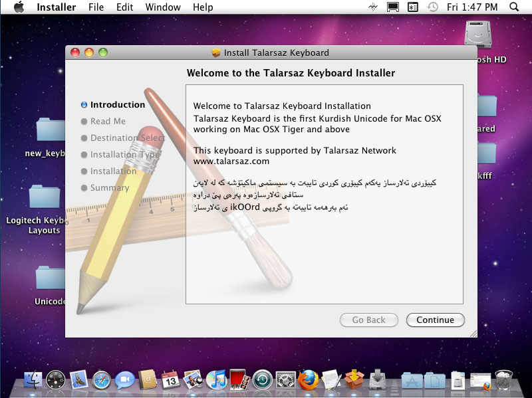This screenshot has height=398, width=532.
Task: Open the Macintosh HD drive icon
Action: point(478,35)
